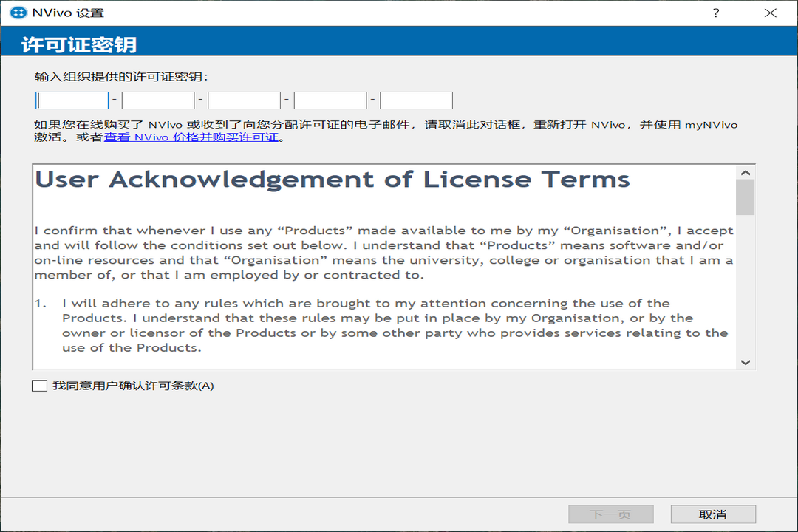Click the last license key segment field
This screenshot has width=798, height=532.
pyautogui.click(x=416, y=100)
